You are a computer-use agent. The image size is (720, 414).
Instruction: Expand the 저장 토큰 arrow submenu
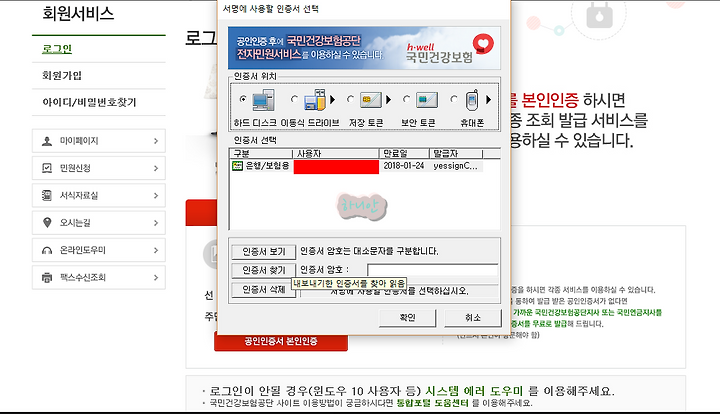click(388, 100)
